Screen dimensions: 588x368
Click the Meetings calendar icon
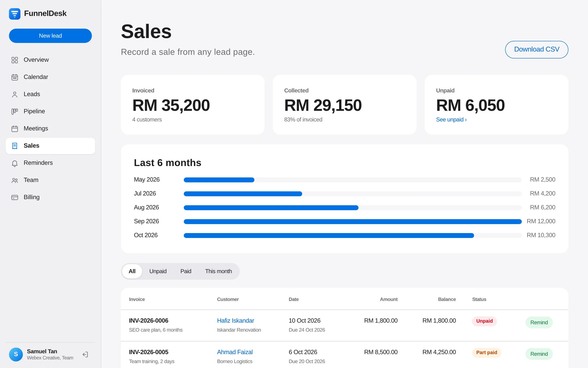(15, 129)
